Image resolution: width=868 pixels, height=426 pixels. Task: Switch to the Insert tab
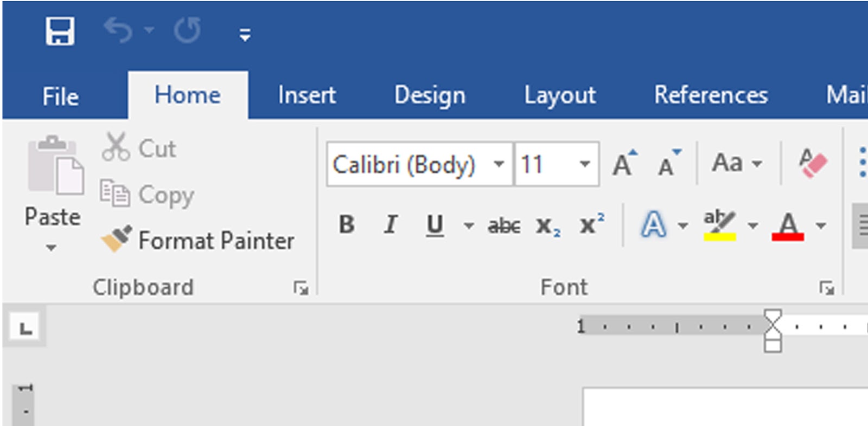pos(307,95)
